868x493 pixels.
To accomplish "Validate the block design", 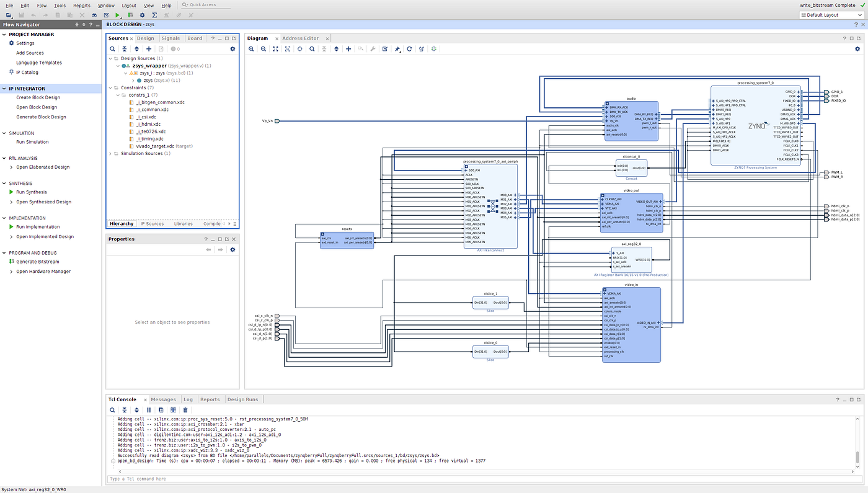I will pyautogui.click(x=384, y=48).
